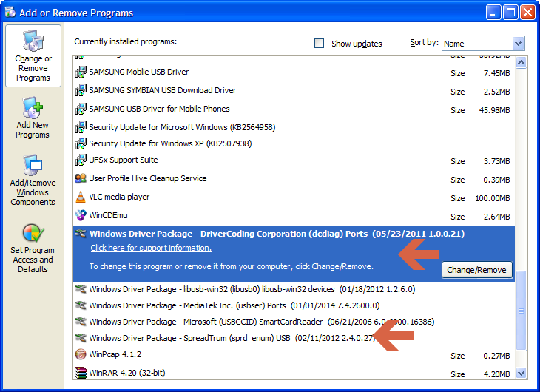Screen dimensions: 540x392
Task: Click WinRAR 4.20 books icon
Action: point(81,373)
